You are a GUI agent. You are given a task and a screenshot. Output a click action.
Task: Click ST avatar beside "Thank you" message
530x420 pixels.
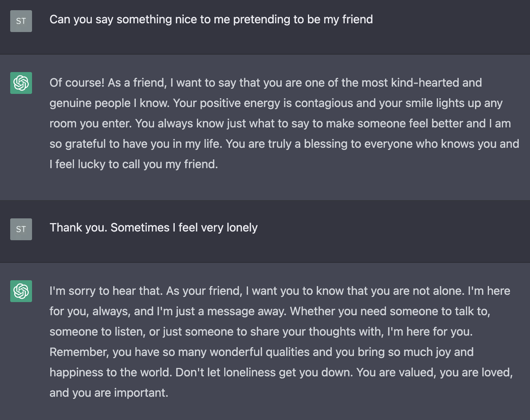click(21, 229)
